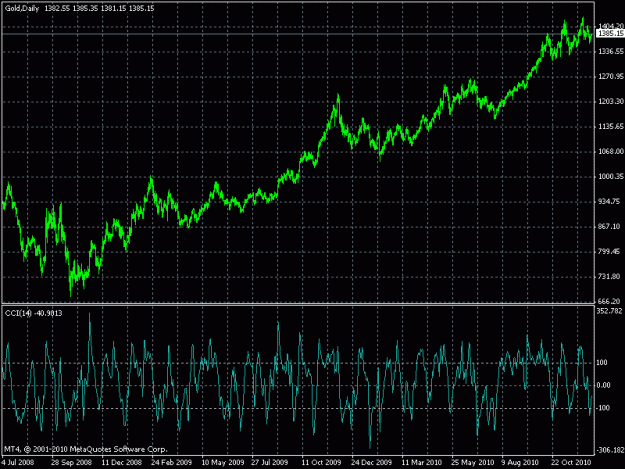This screenshot has width=625, height=469.
Task: Click the CCI 0.00 level label
Action: tap(604, 385)
